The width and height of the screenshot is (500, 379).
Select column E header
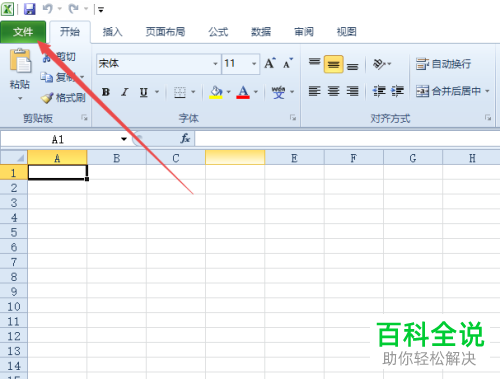[x=294, y=158]
